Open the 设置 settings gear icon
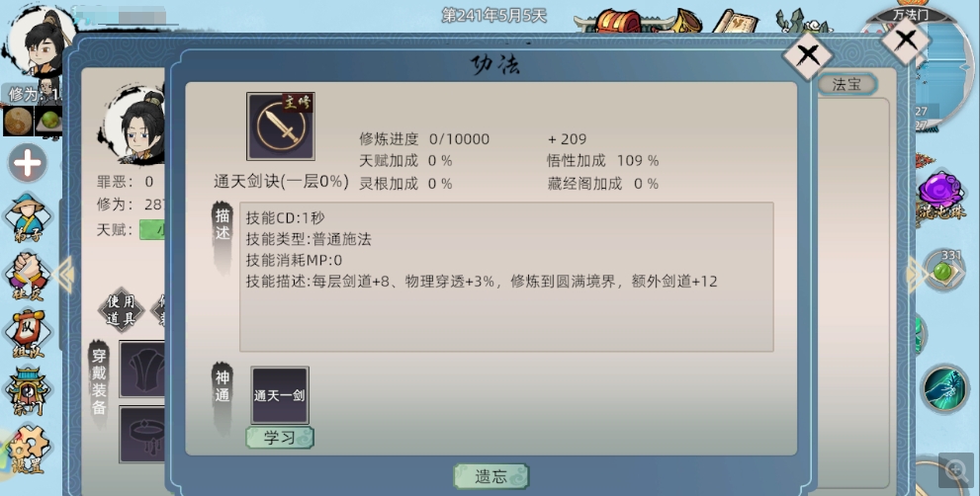The image size is (980, 496). point(27,450)
